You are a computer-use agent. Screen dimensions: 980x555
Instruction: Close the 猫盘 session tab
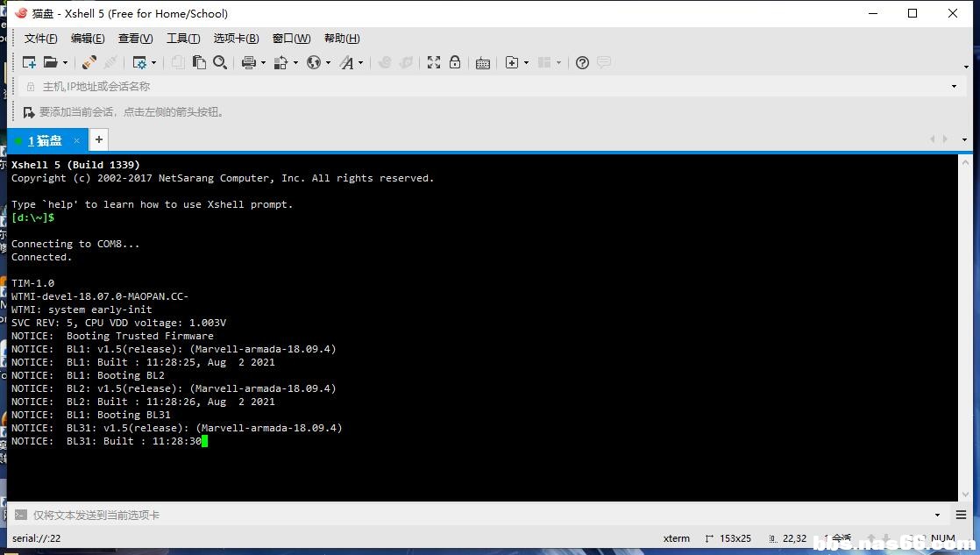pyautogui.click(x=77, y=140)
